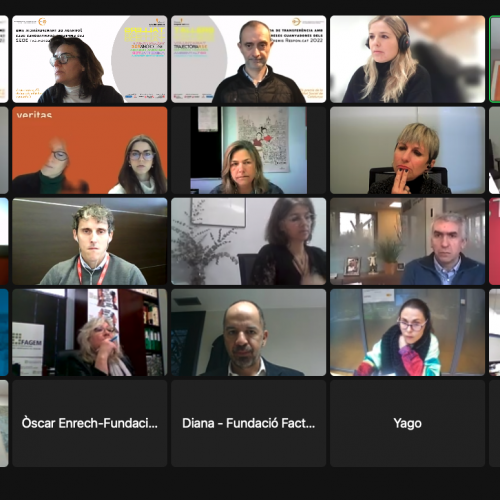Click the woman beside eucalyptus plant tile
500x500 pixels.
pyautogui.click(x=249, y=241)
